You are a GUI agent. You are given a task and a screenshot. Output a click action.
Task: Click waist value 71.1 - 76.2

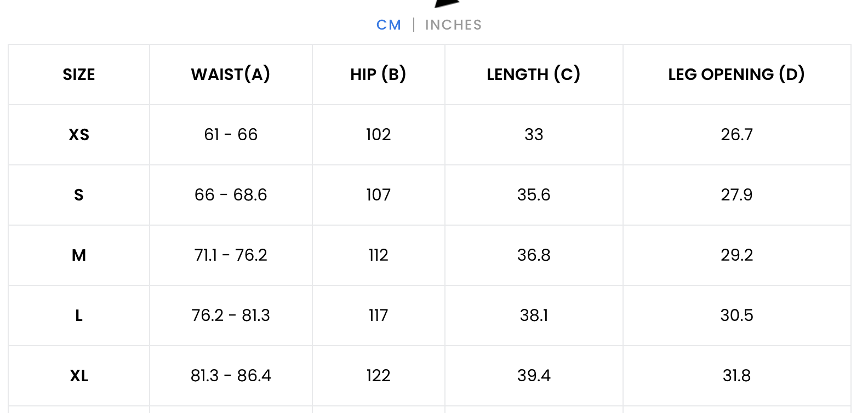tap(231, 255)
